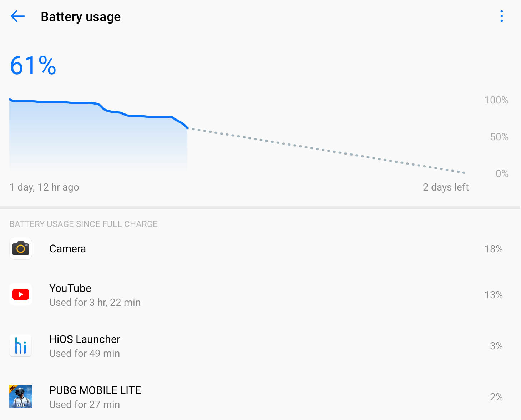This screenshot has height=420, width=521.
Task: Tap the Camera app icon
Action: tap(21, 248)
